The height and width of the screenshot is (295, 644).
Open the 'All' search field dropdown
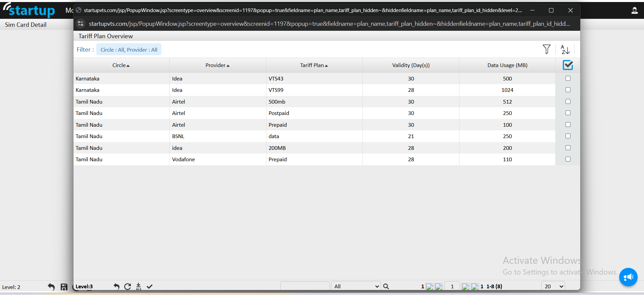pos(356,286)
